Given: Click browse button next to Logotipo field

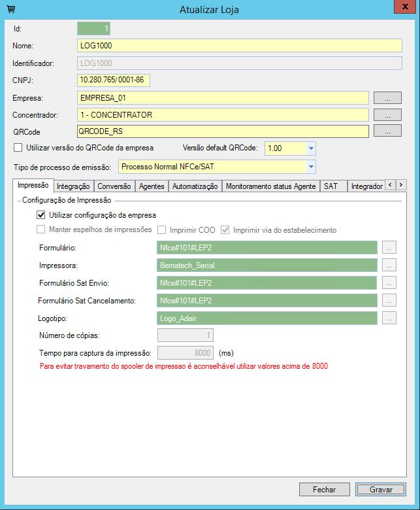Looking at the screenshot, I should 389,318.
